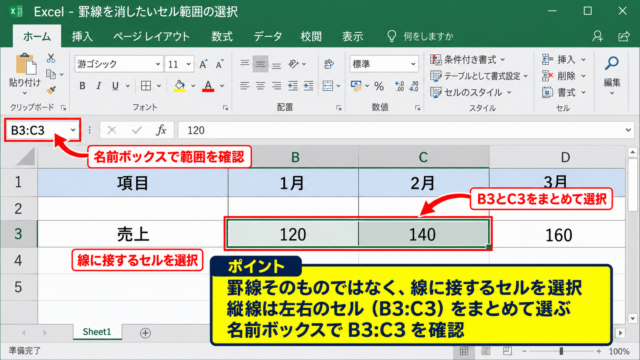This screenshot has height=360, width=640.
Task: Decrease font size with smaller A icon
Action: (x=220, y=64)
